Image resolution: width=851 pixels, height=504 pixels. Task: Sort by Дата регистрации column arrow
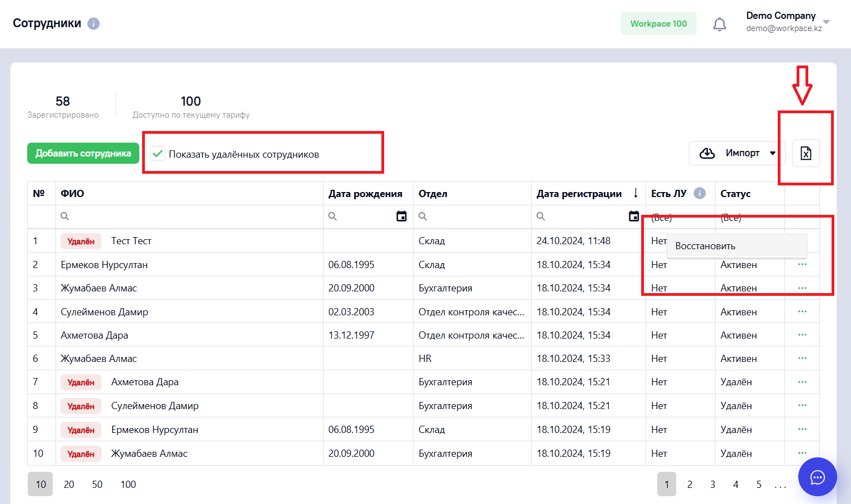636,193
